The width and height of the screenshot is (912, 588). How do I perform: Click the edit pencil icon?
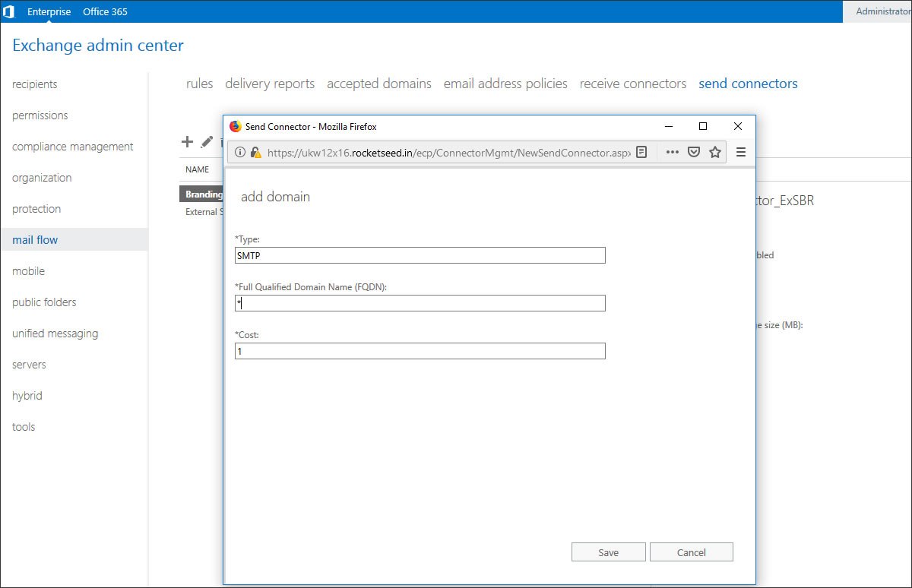(207, 142)
